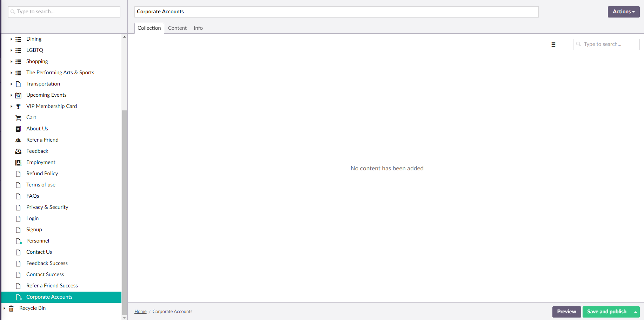644x320 pixels.
Task: Expand the Shopping tree node
Action: 11,62
